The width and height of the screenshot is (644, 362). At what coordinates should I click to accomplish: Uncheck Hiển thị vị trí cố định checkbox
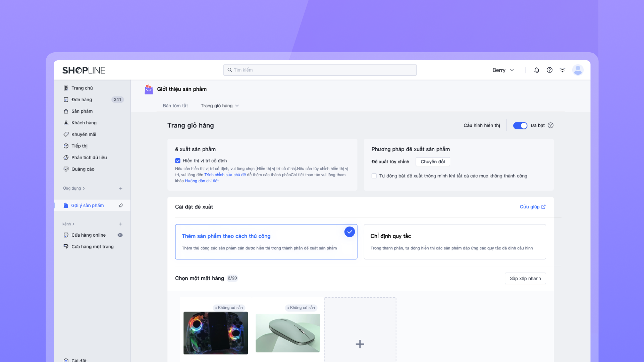click(178, 161)
